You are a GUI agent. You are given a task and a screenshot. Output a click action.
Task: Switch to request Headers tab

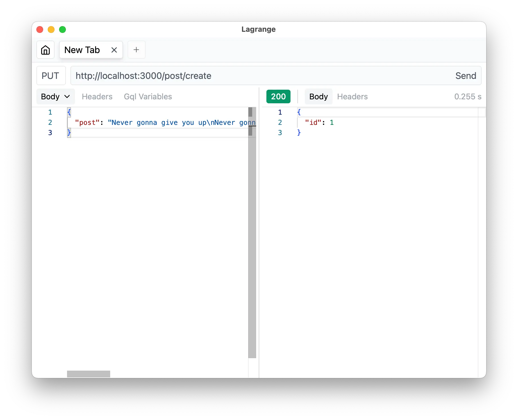point(97,96)
